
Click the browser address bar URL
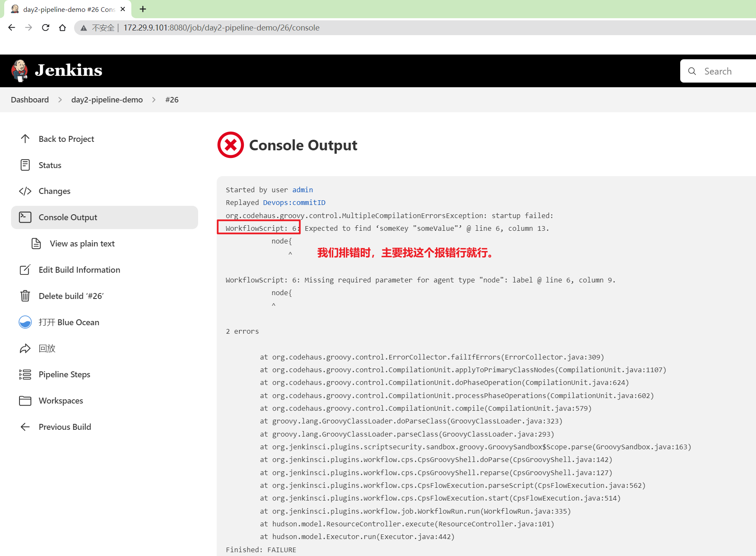click(x=221, y=28)
